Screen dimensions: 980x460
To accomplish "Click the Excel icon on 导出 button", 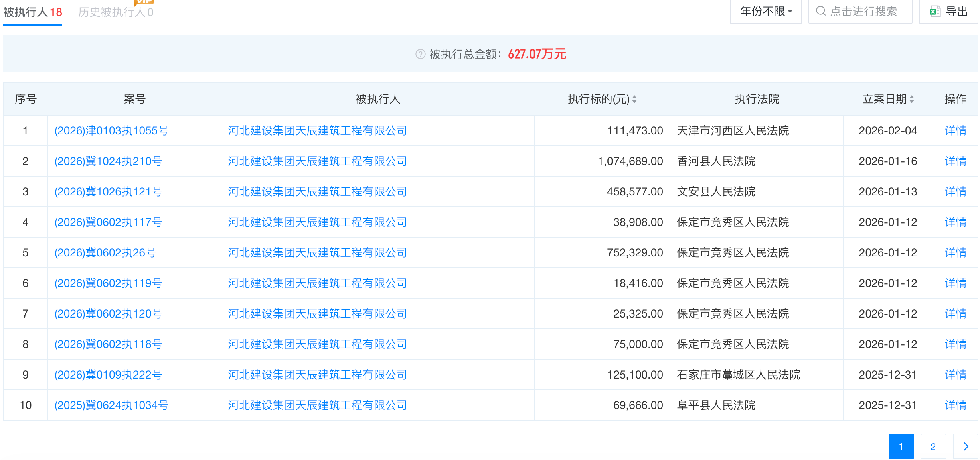I will tap(935, 12).
